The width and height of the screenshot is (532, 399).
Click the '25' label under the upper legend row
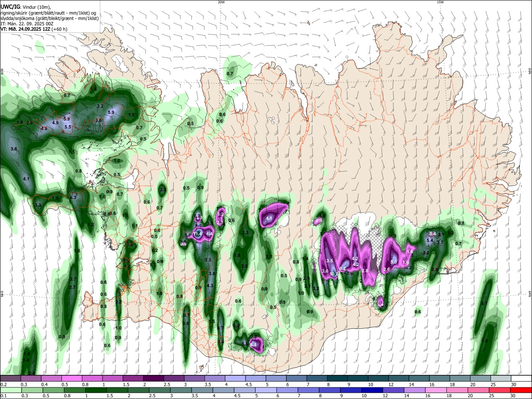pos(493,384)
